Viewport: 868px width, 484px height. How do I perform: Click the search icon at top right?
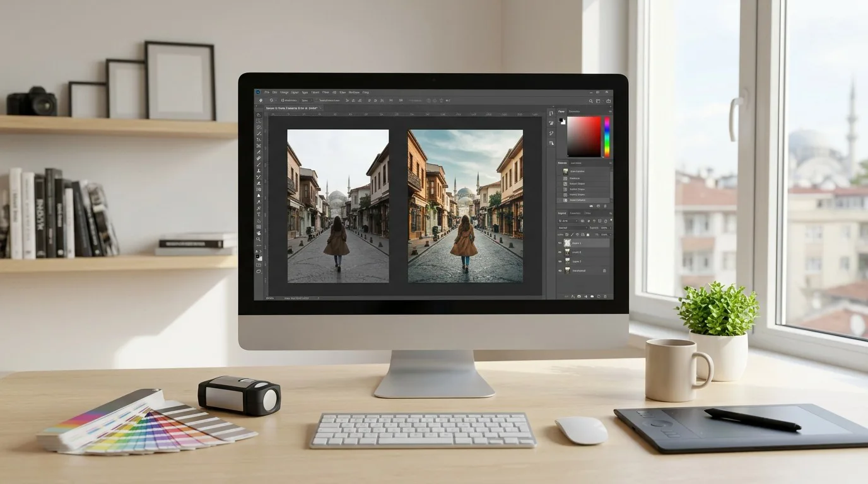[591, 100]
